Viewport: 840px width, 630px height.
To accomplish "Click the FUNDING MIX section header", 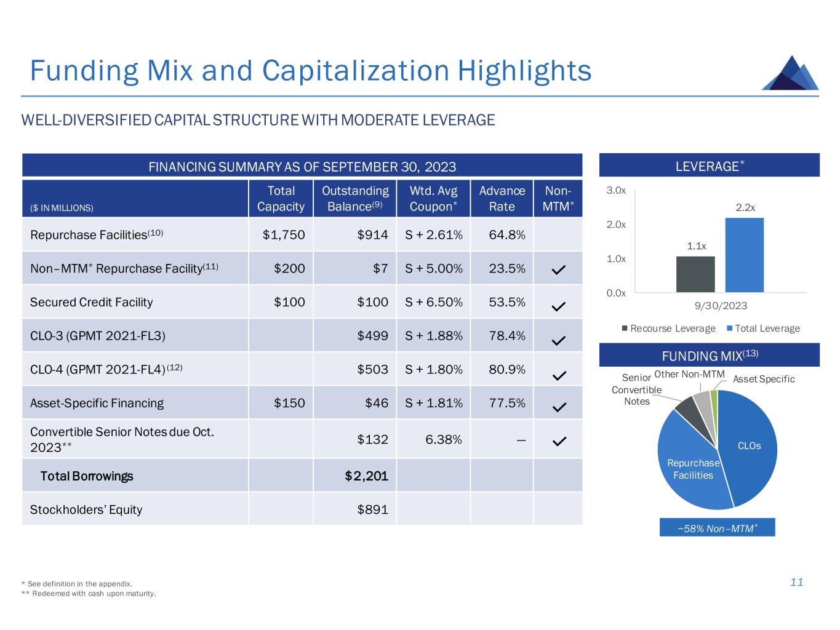I will (709, 355).
